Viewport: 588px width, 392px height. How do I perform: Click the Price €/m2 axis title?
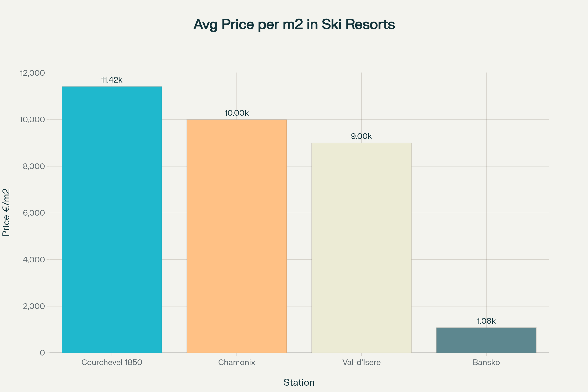pyautogui.click(x=6, y=212)
